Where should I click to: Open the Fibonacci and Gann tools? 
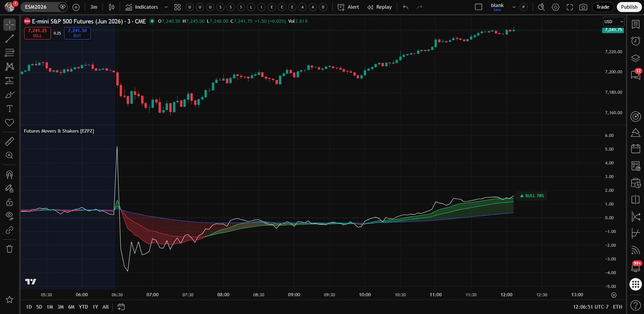point(9,53)
